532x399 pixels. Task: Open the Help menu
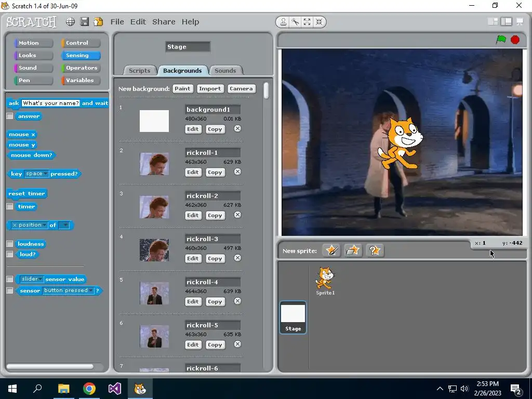click(x=190, y=22)
